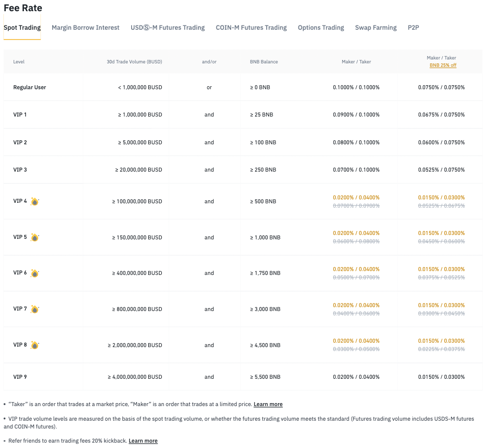Viewport: 489px width, 448px height.
Task: Click the Regular User level row
Action: point(30,87)
